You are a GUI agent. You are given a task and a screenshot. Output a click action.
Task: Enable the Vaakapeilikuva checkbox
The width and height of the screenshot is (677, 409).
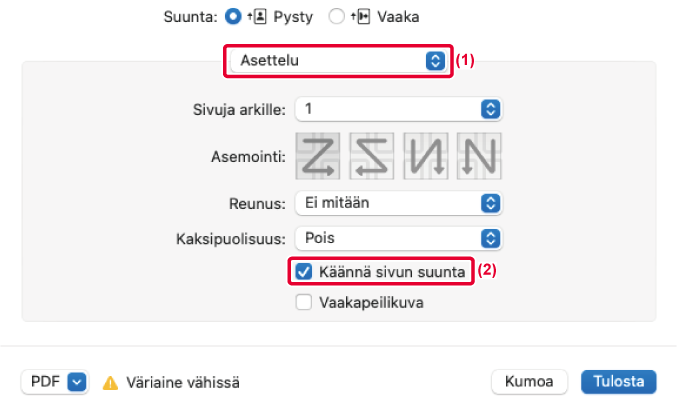pyautogui.click(x=304, y=302)
